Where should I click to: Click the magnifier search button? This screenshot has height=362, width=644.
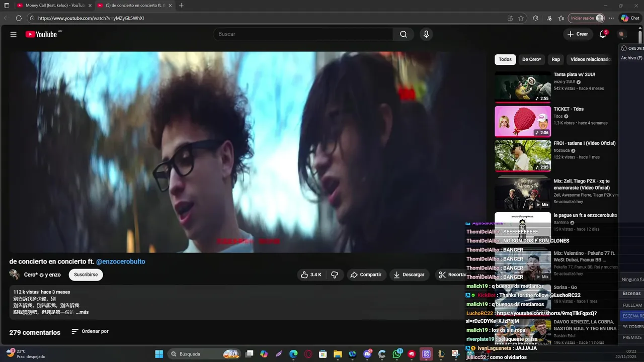404,34
